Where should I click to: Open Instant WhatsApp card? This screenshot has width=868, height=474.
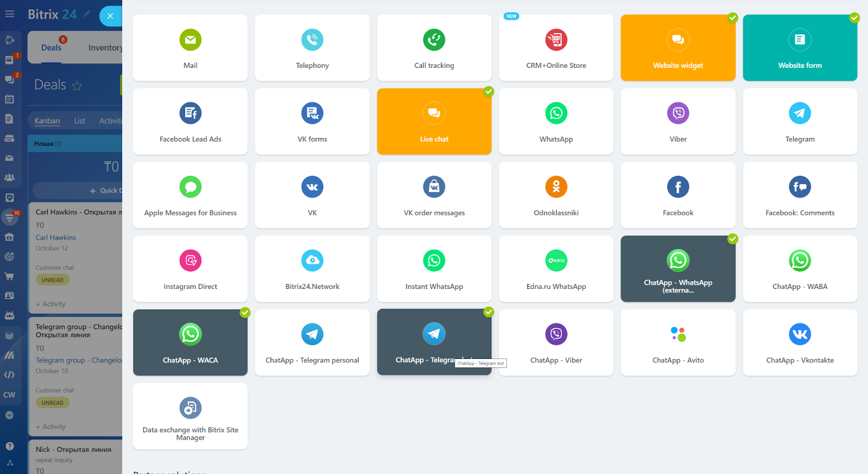click(x=434, y=269)
